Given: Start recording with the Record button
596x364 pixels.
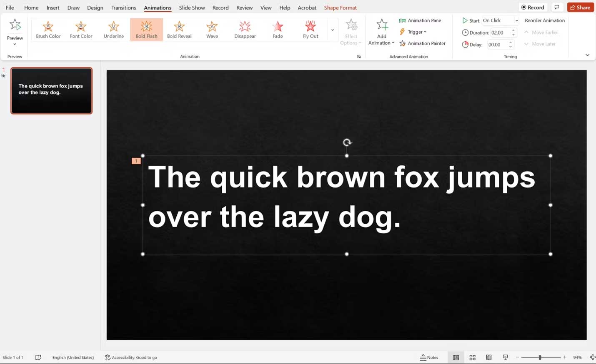Looking at the screenshot, I should click(x=533, y=7).
